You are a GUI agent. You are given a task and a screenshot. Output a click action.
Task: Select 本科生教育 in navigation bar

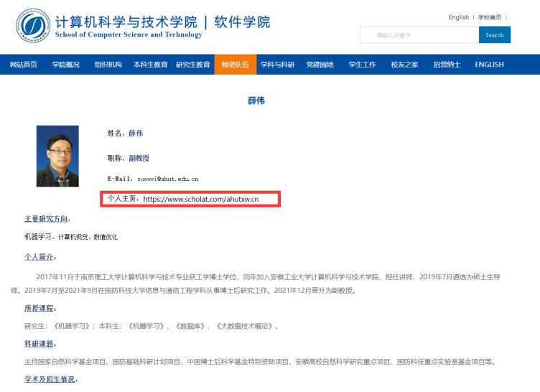[150, 65]
